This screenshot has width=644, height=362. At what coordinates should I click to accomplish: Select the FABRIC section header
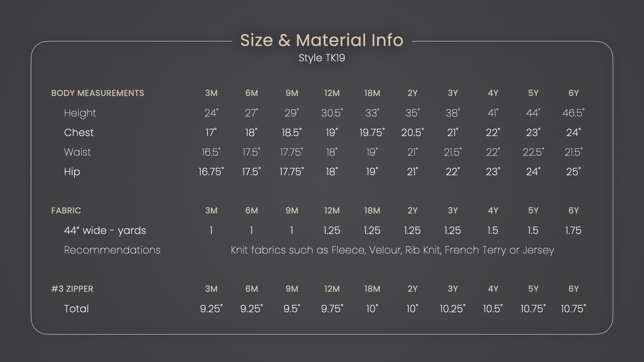click(66, 210)
